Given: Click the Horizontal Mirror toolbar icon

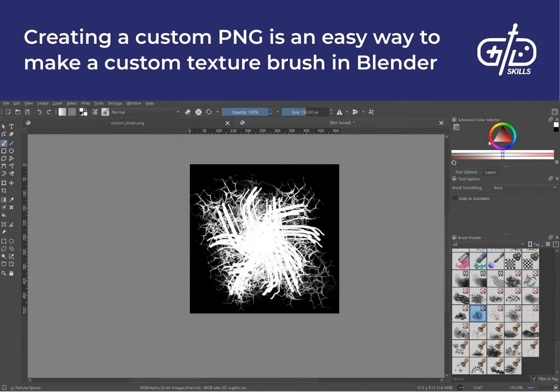Looking at the screenshot, I should click(339, 112).
